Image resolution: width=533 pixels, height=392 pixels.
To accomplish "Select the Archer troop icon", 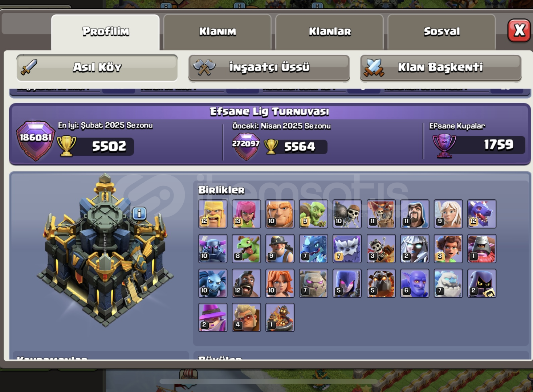I will pyautogui.click(x=247, y=214).
